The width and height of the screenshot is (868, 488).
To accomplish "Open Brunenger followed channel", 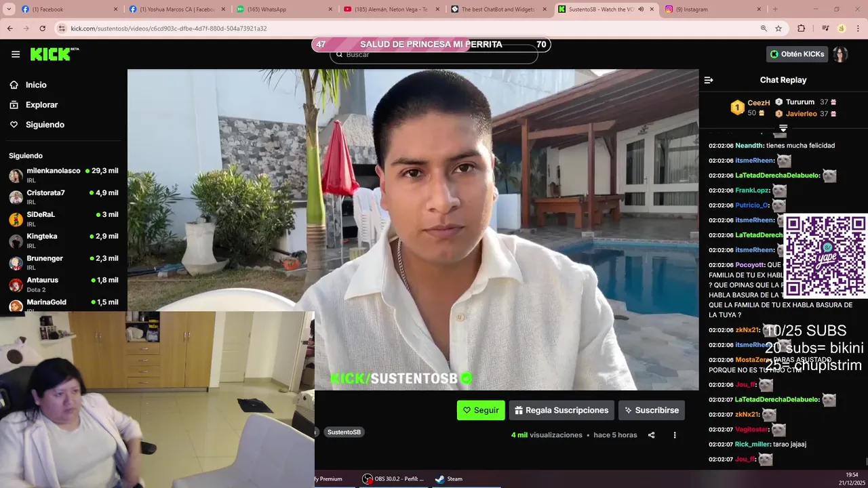I will coord(64,262).
